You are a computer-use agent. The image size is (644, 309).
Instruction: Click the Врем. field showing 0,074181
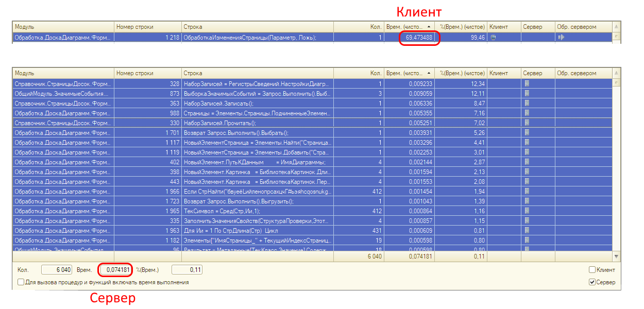[116, 269]
